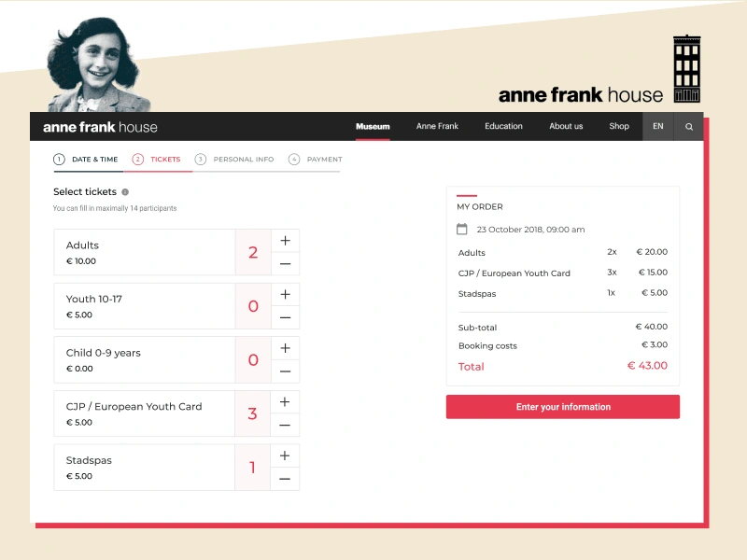The image size is (747, 560).
Task: Open the EN language selector
Action: [x=658, y=126]
